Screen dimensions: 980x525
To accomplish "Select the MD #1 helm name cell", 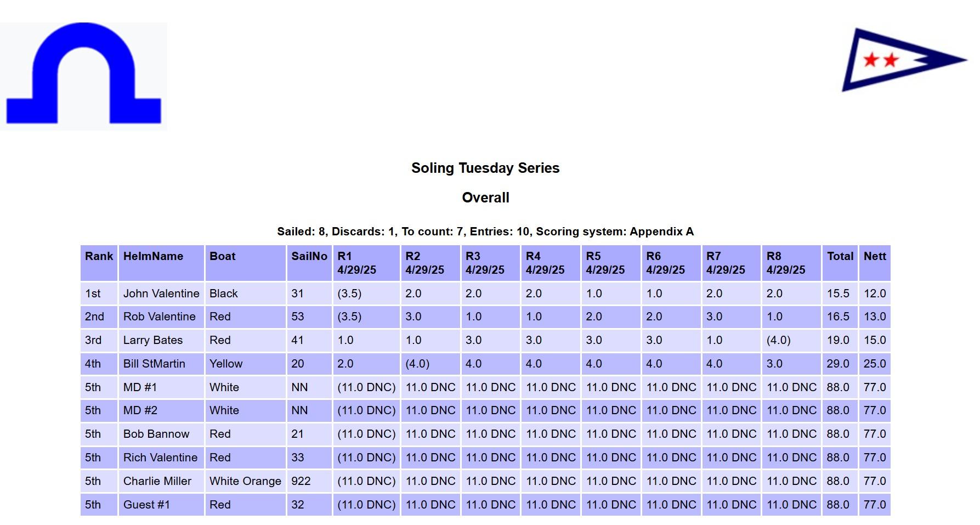I will [x=161, y=387].
